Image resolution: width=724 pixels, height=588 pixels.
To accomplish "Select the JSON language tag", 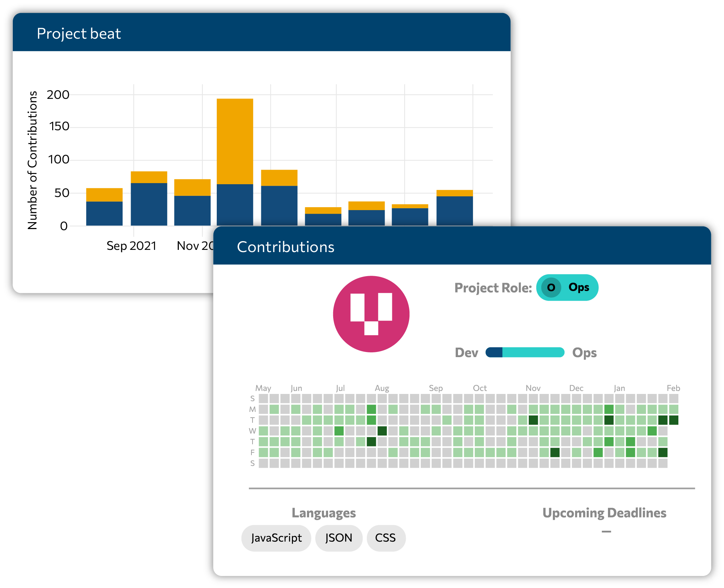I will click(339, 538).
